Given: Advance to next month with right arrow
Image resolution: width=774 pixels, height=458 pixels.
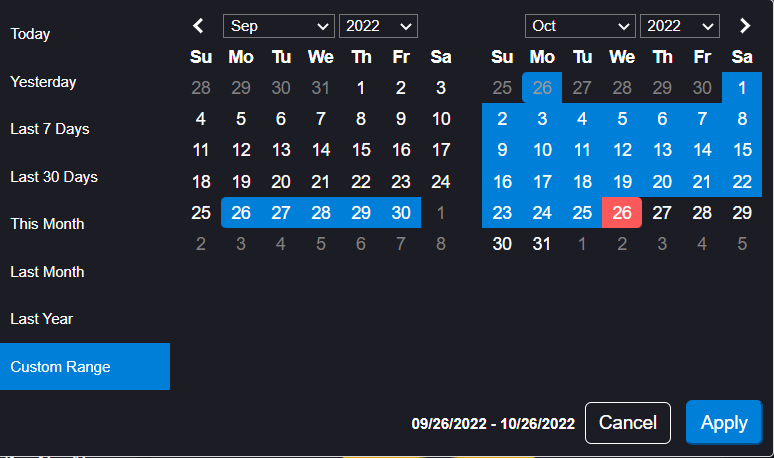Looking at the screenshot, I should point(745,26).
